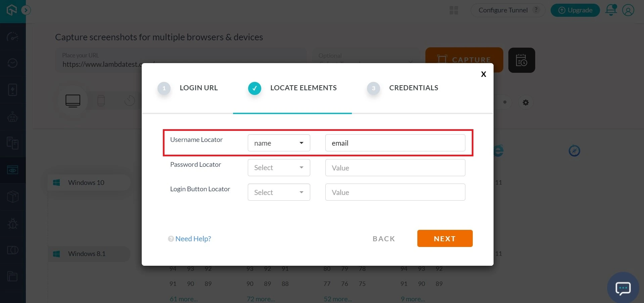Expand the sidebar with arrow toggle

(x=26, y=10)
